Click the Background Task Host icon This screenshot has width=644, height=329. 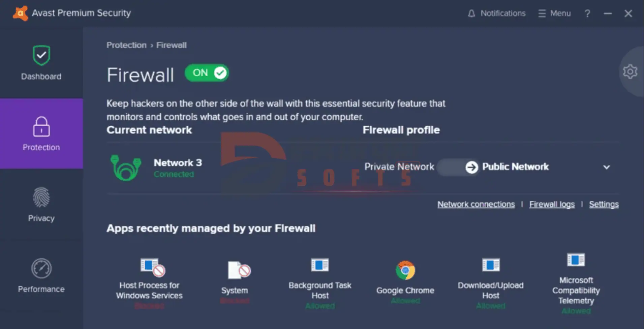point(320,265)
